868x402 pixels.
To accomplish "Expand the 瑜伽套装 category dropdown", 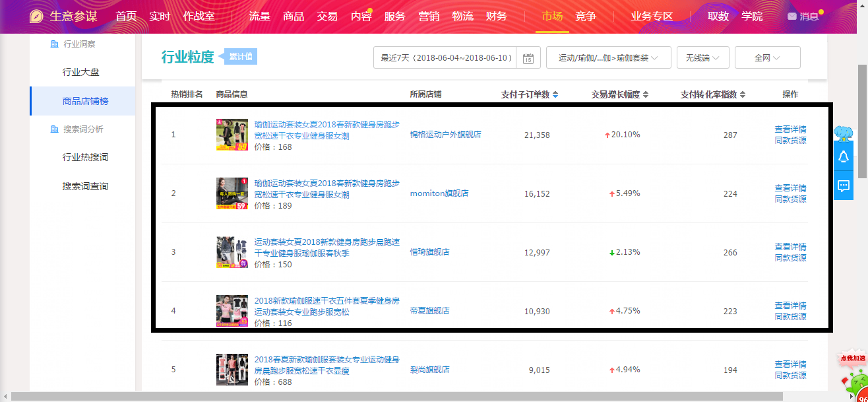I will click(608, 58).
